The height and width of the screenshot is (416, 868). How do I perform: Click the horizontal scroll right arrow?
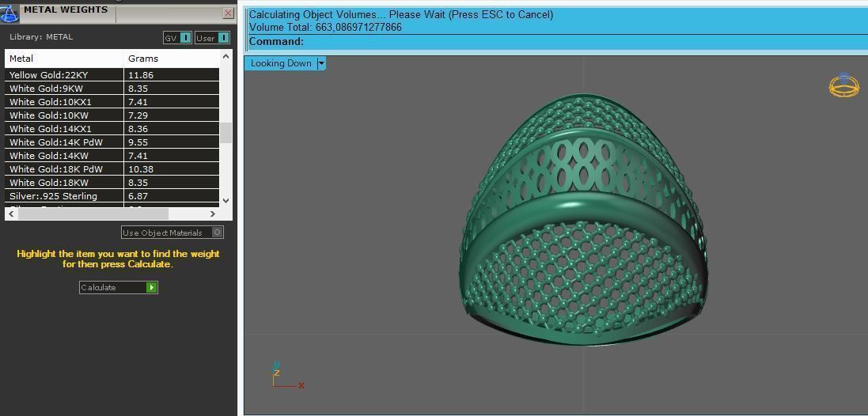(213, 214)
